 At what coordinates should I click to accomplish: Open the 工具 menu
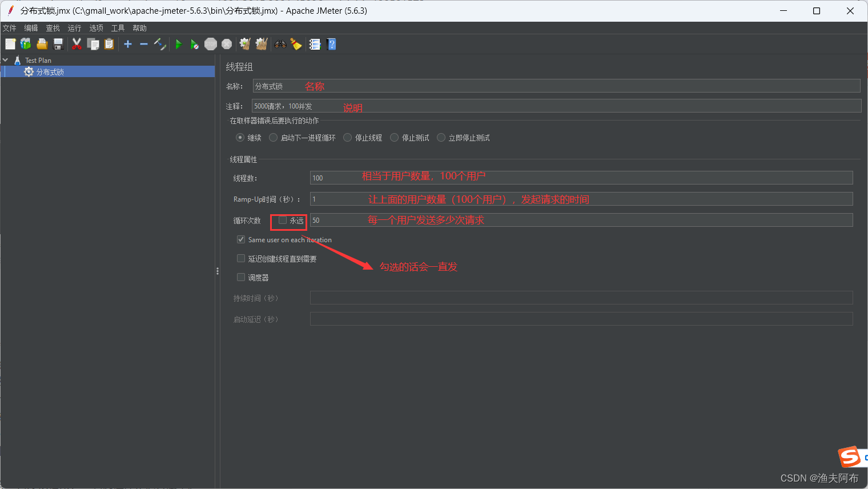point(118,28)
